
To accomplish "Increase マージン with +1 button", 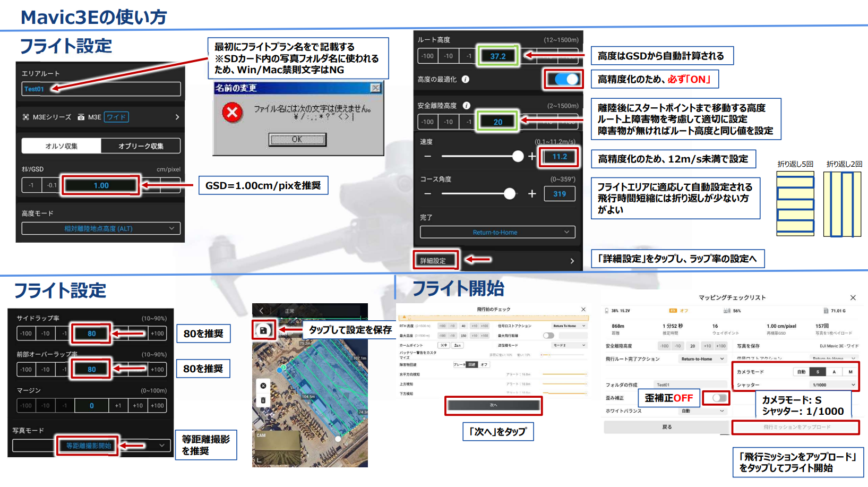I will [x=118, y=406].
